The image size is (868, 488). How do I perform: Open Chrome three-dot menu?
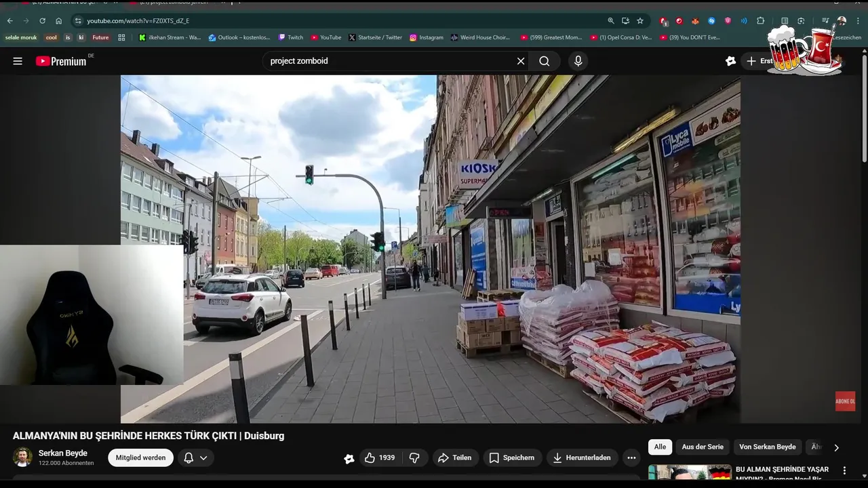858,21
